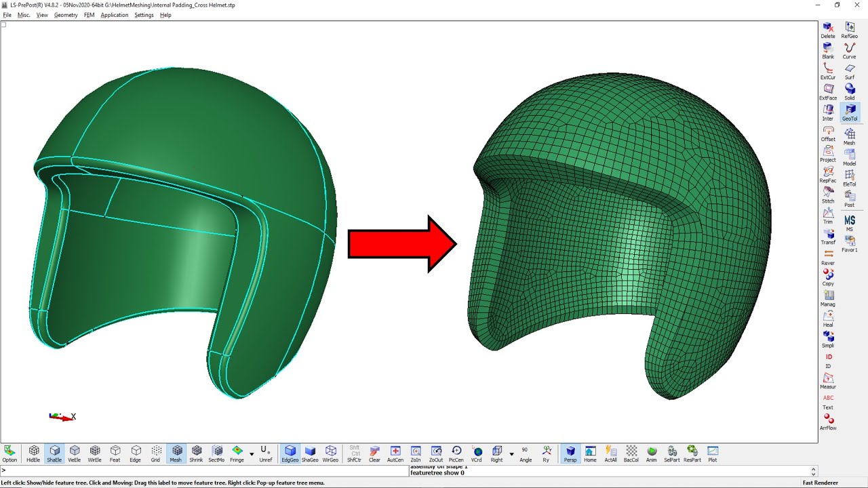Open the Settings menu

144,15
